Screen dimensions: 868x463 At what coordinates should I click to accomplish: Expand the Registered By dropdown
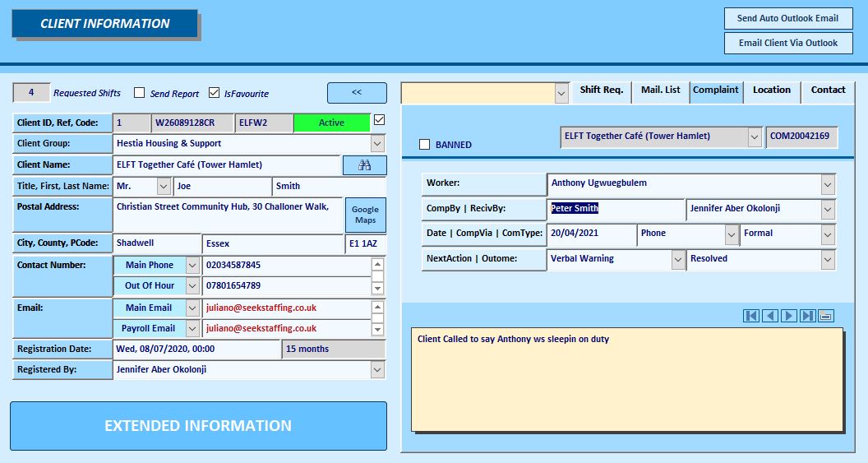[x=377, y=369]
